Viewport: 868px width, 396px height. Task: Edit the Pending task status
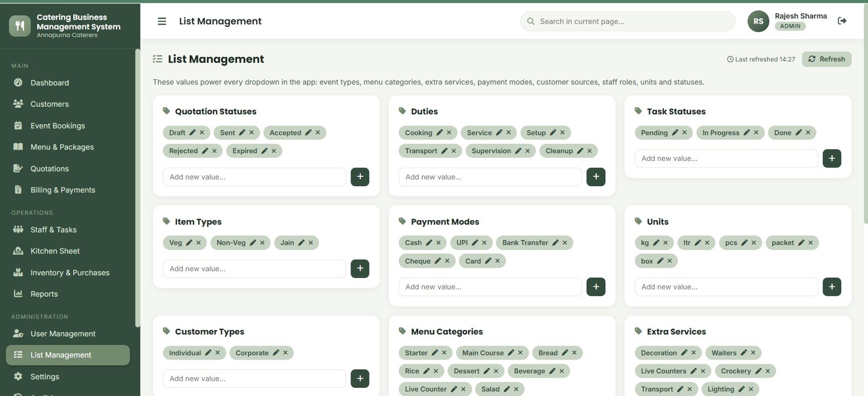pos(675,132)
